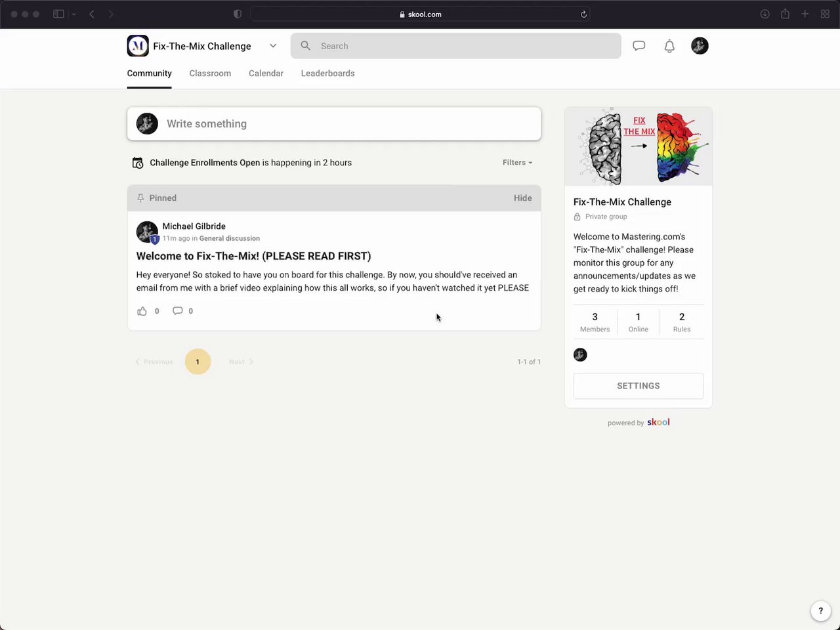The image size is (840, 630).
Task: Switch to the Classroom tab
Action: pyautogui.click(x=210, y=73)
